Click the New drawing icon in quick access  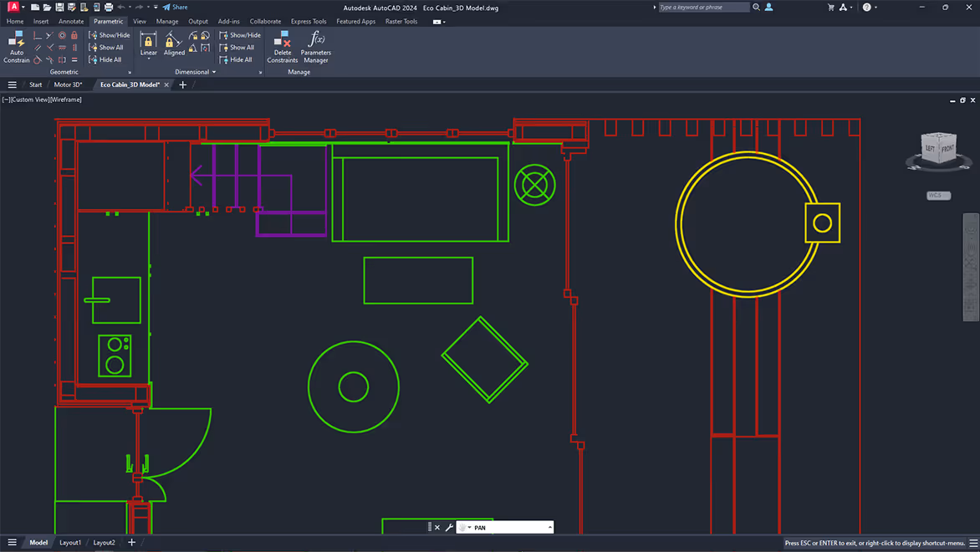point(35,8)
